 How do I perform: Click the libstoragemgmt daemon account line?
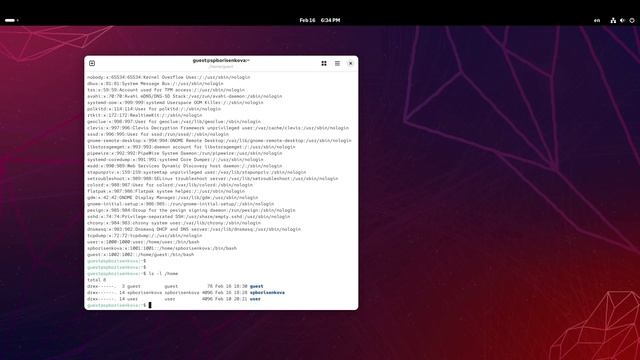coord(191,147)
